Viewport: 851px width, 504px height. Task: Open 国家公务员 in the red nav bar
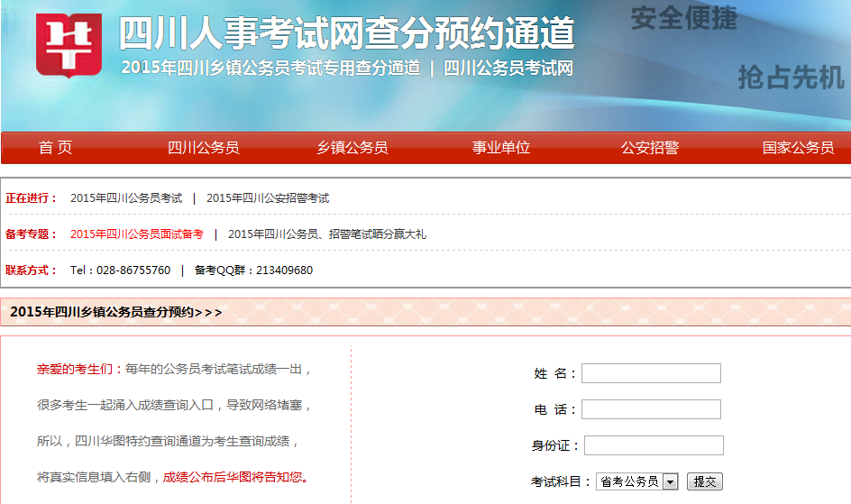(x=799, y=148)
